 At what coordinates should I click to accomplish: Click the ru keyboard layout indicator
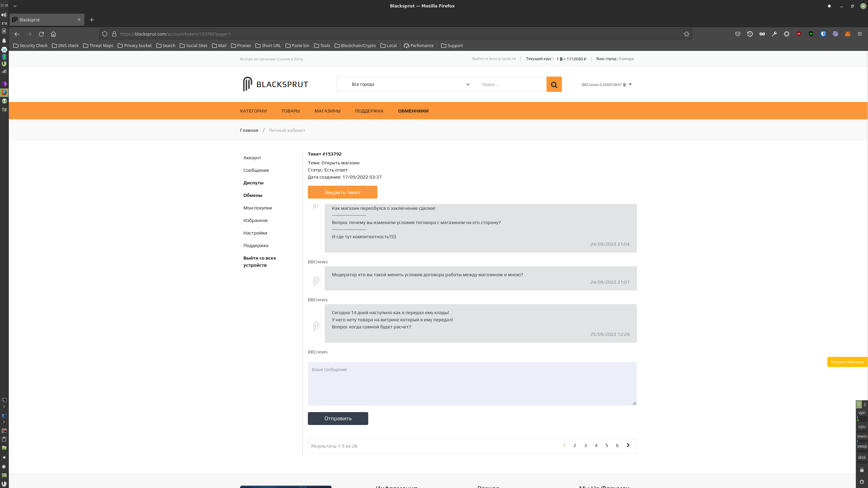click(x=4, y=23)
